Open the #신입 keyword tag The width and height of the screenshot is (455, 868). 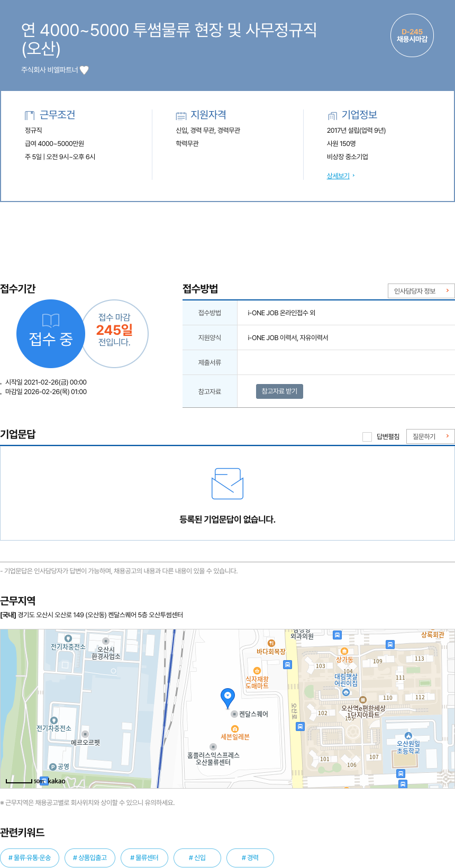[x=197, y=858]
